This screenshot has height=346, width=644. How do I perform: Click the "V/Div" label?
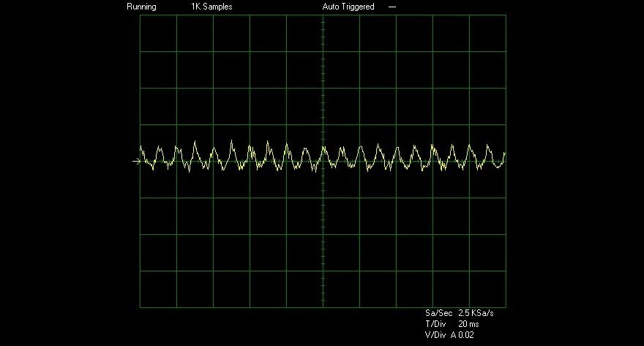tap(435, 335)
